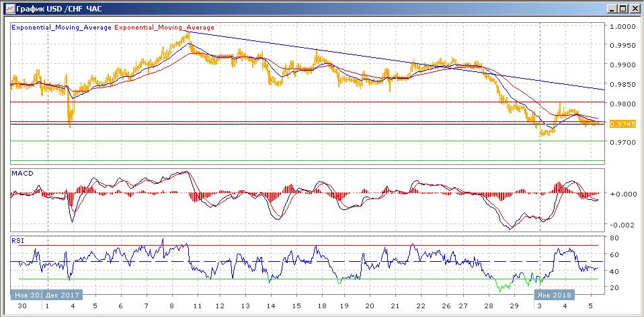
Task: Click the blue Exponential_Moving_Average legend label
Action: coord(62,28)
